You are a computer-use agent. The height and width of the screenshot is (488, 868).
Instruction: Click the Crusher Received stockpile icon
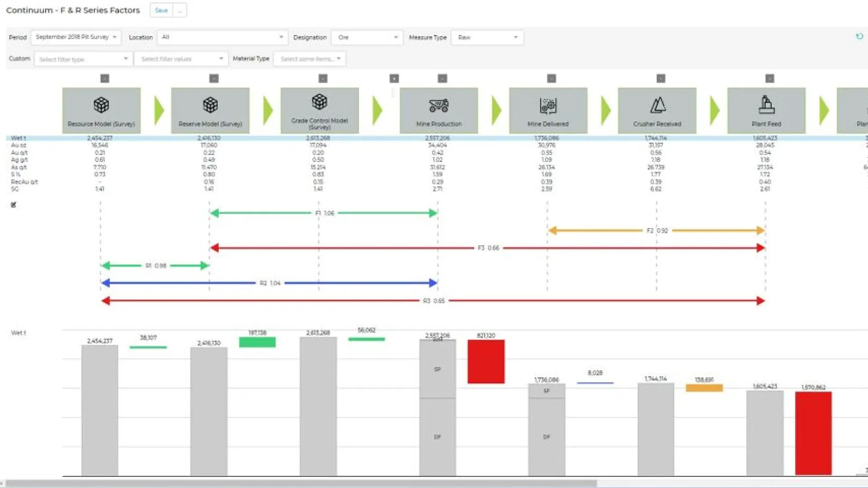(x=657, y=105)
